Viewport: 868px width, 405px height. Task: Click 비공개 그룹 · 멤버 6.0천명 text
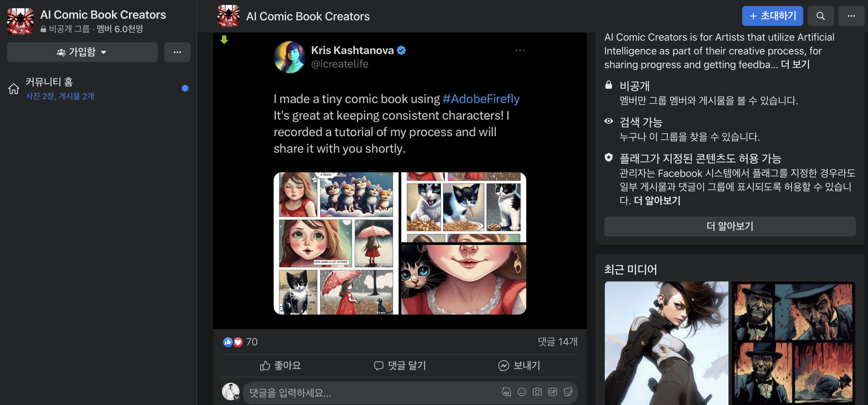(96, 29)
